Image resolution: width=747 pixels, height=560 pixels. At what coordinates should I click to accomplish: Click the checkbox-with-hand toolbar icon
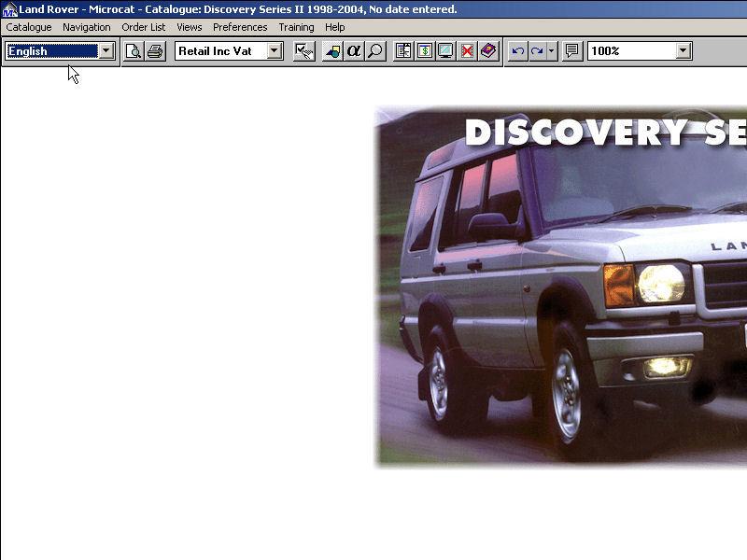coord(303,51)
